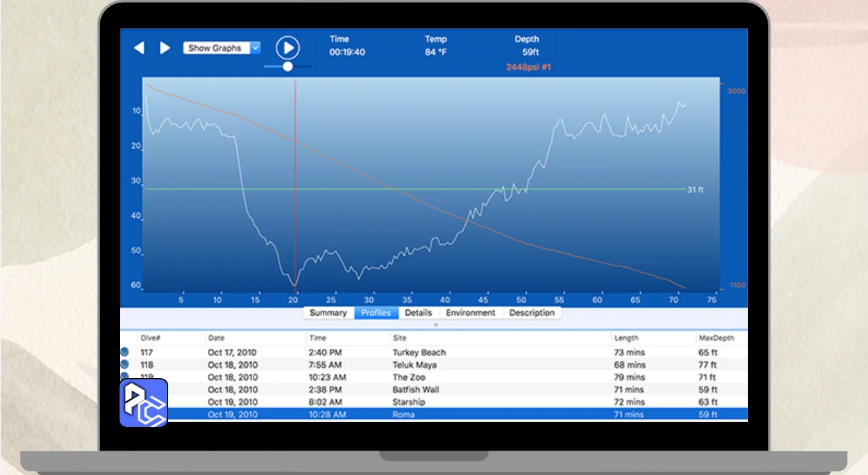Click the date of the Teluk Maya dive
Image resolution: width=868 pixels, height=475 pixels.
point(233,364)
